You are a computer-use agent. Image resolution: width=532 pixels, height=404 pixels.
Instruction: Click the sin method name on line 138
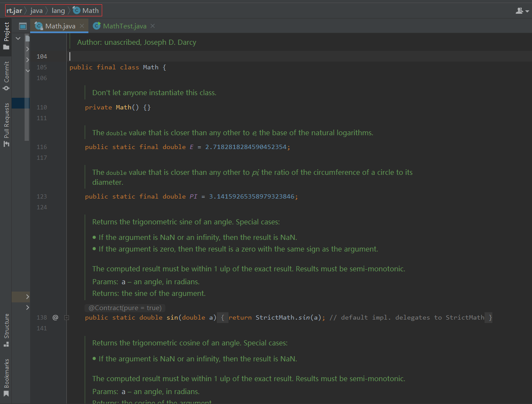pyautogui.click(x=172, y=317)
